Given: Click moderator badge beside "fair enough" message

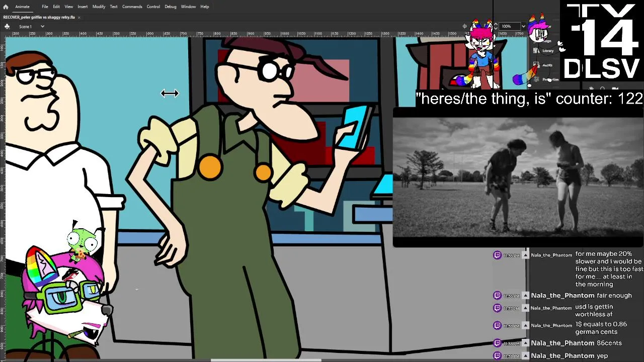Looking at the screenshot, I should pyautogui.click(x=525, y=296).
